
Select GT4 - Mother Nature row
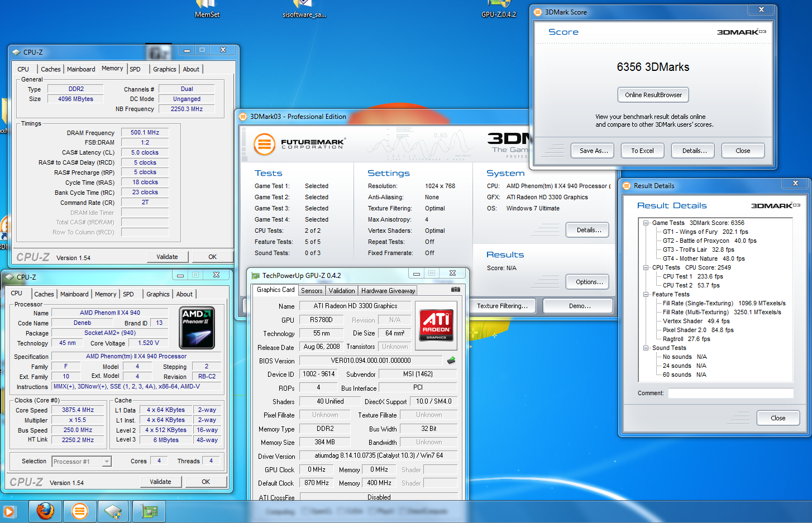(x=704, y=258)
